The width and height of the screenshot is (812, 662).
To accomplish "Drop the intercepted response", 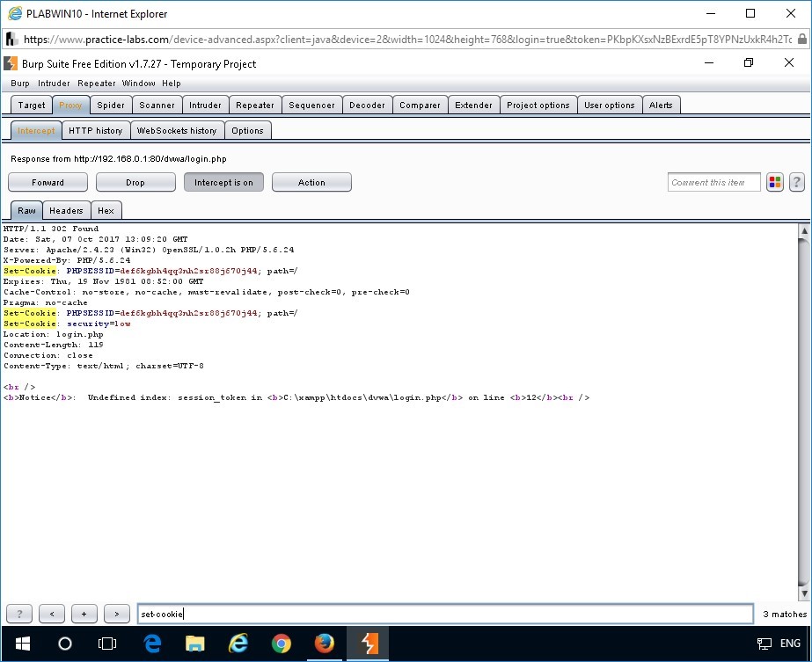I will click(135, 183).
